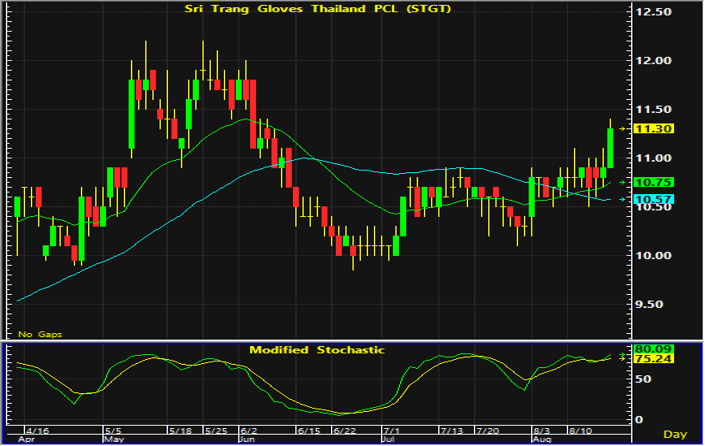Click the 50 level on stochastic axis

pos(643,379)
